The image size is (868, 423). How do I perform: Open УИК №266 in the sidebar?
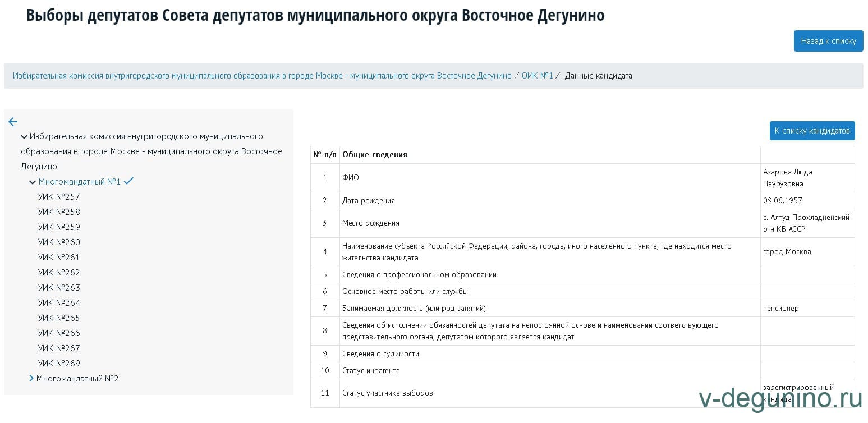coord(59,333)
